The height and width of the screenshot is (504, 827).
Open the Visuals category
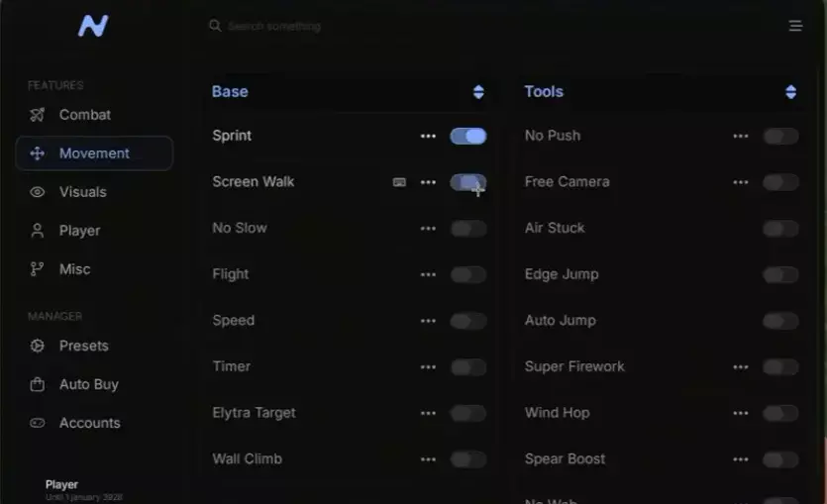94,192
